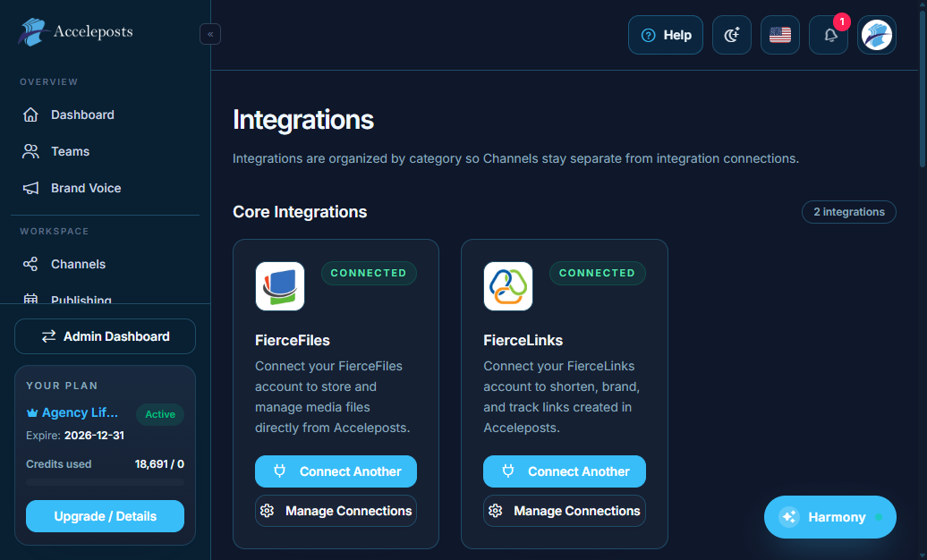927x560 pixels.
Task: Open notifications via the bell icon
Action: point(829,36)
